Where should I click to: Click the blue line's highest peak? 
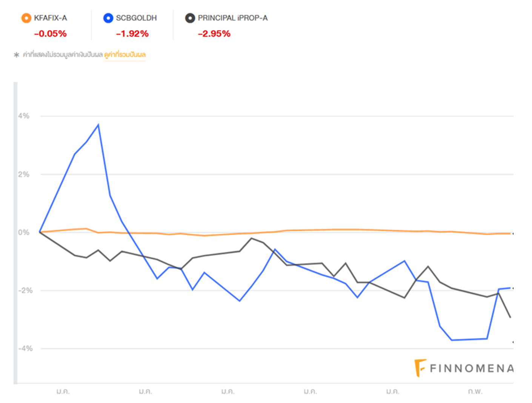pyautogui.click(x=98, y=125)
